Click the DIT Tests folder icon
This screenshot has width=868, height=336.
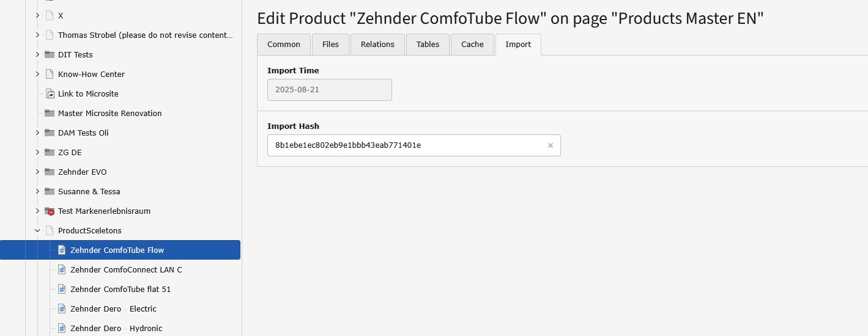click(x=50, y=54)
